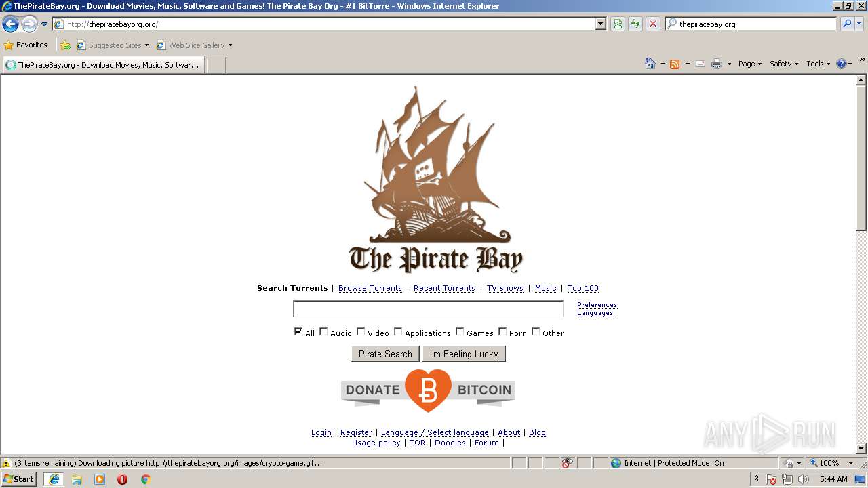
Task: Click the Home icon in command bar
Action: point(650,64)
